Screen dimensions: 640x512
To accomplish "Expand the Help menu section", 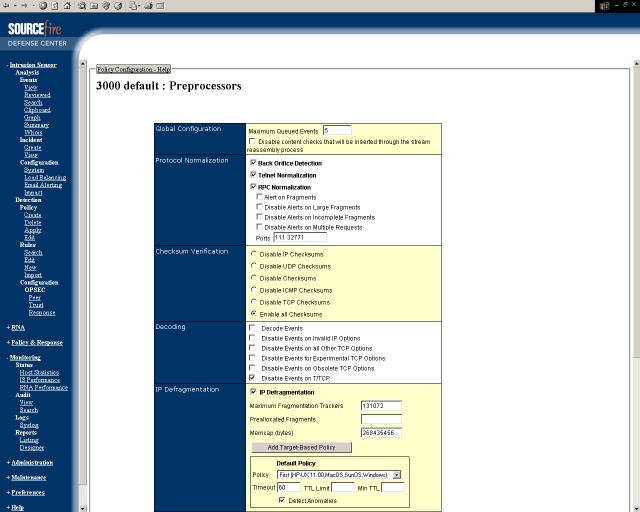I will click(x=18, y=507).
